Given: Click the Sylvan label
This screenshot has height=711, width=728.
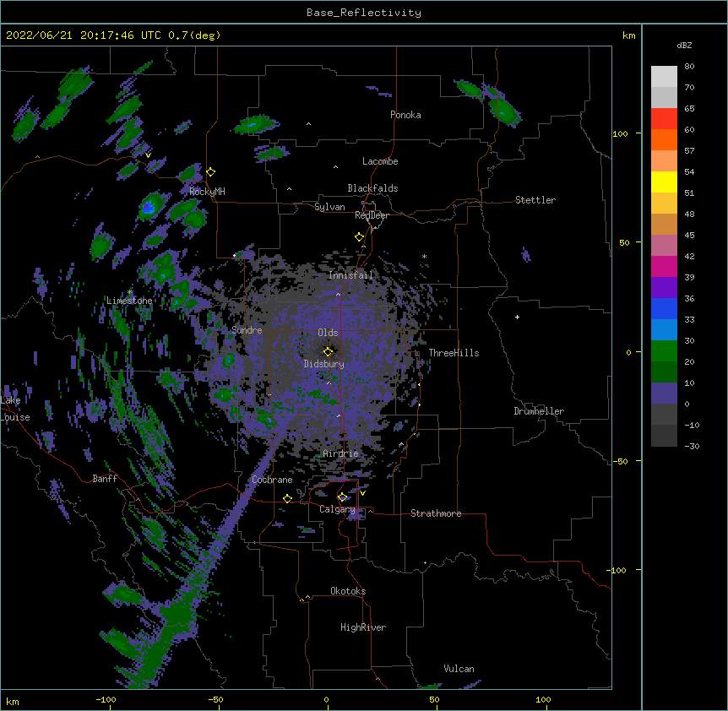Looking at the screenshot, I should [x=329, y=207].
